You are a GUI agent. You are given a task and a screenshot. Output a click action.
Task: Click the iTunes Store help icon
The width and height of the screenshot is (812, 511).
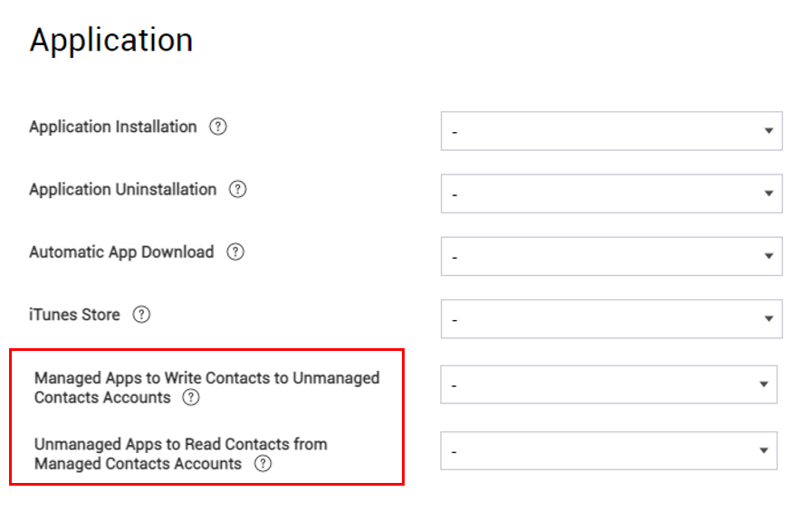click(x=141, y=315)
